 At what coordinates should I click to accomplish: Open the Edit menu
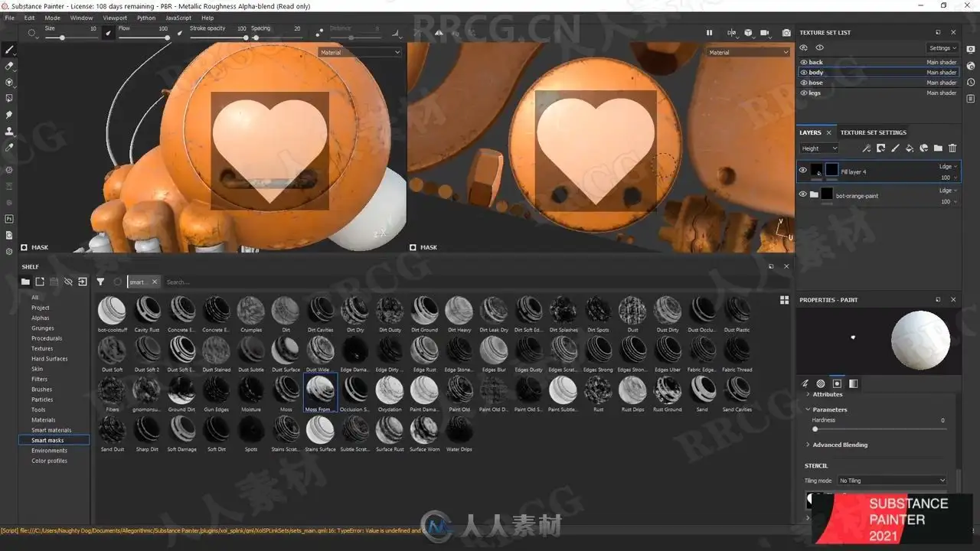tap(29, 18)
